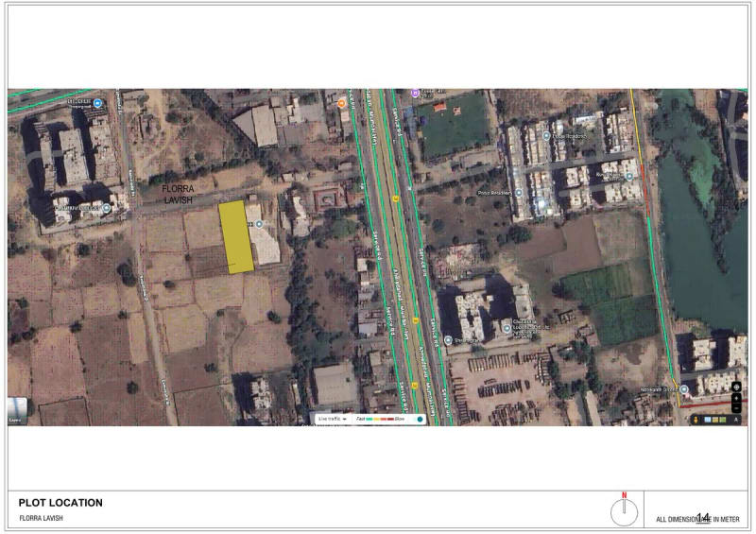The image size is (756, 534).
Task: Click the show-my-location crosshair button
Action: pos(736,387)
